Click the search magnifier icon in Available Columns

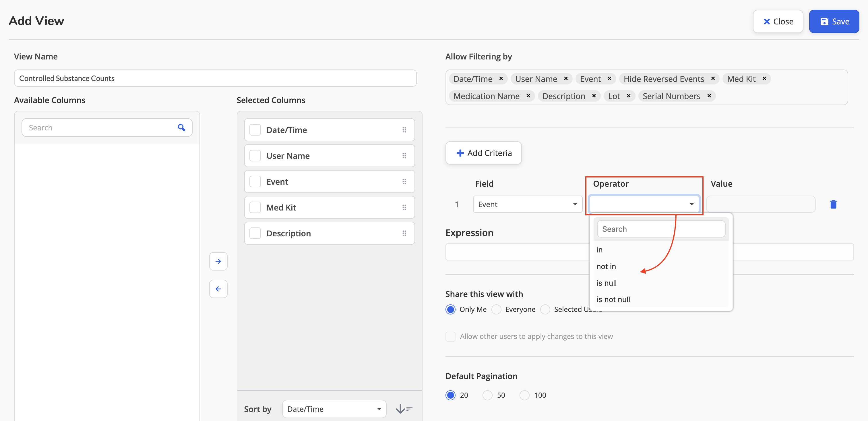(x=181, y=128)
